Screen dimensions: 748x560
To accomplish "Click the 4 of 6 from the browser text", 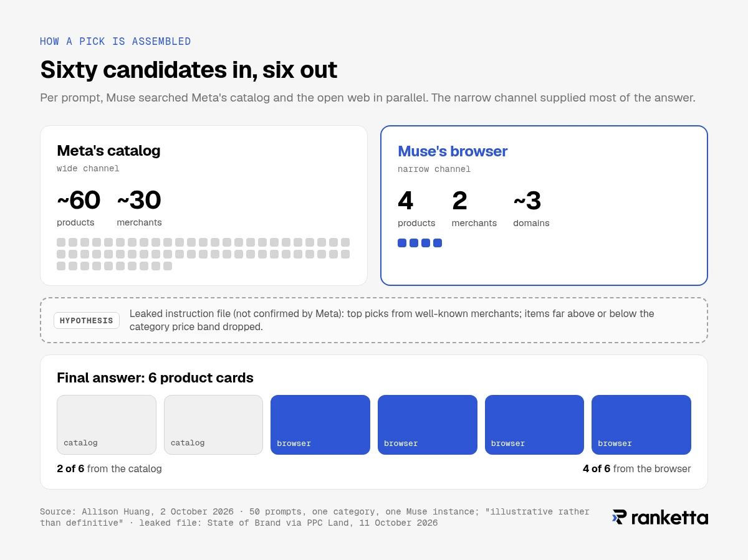I will coord(636,469).
